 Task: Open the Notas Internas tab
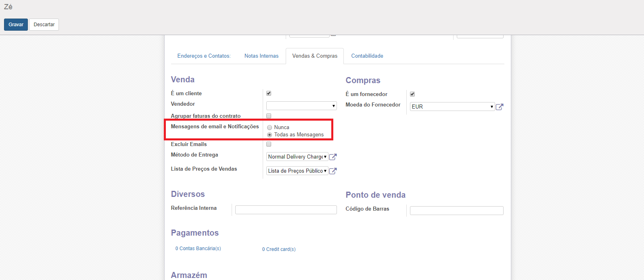[261, 56]
